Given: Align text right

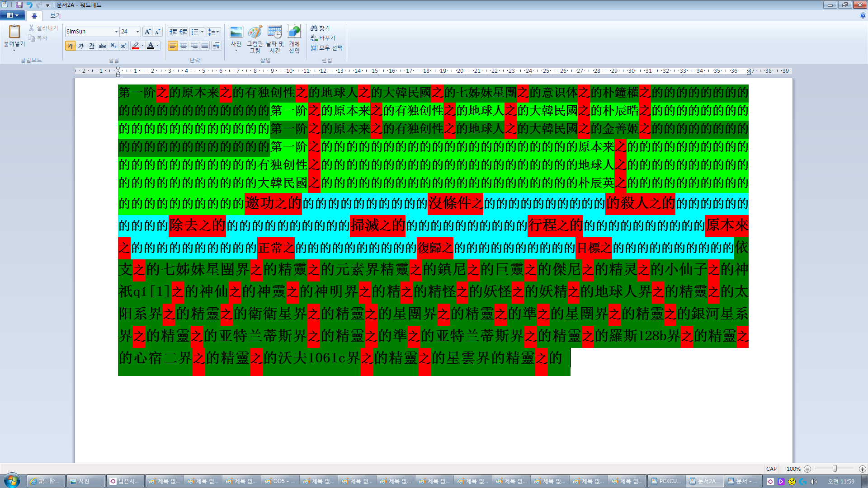Looking at the screenshot, I should tap(194, 46).
